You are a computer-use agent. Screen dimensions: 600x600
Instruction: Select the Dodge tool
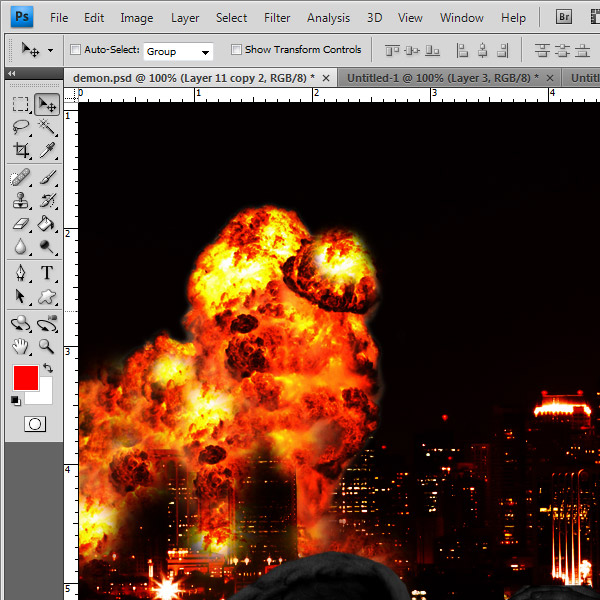click(x=47, y=246)
